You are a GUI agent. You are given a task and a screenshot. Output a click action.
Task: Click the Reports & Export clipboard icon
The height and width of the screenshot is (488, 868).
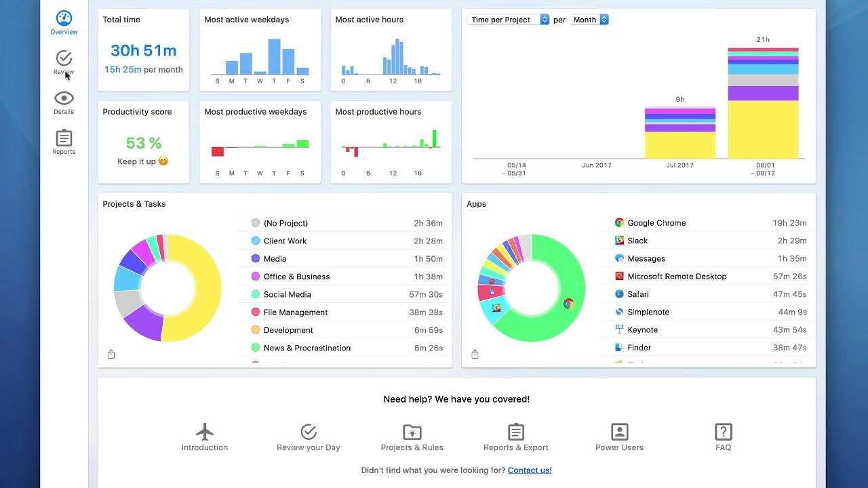point(516,432)
